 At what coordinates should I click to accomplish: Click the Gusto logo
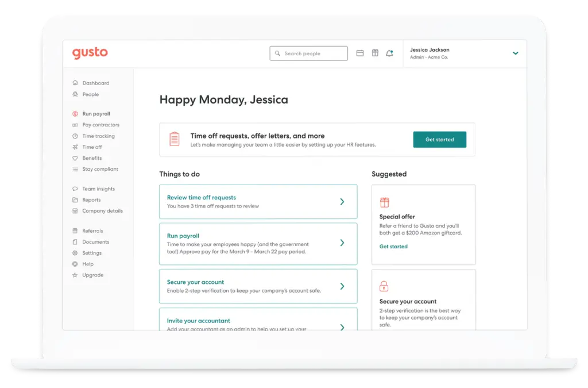point(90,53)
